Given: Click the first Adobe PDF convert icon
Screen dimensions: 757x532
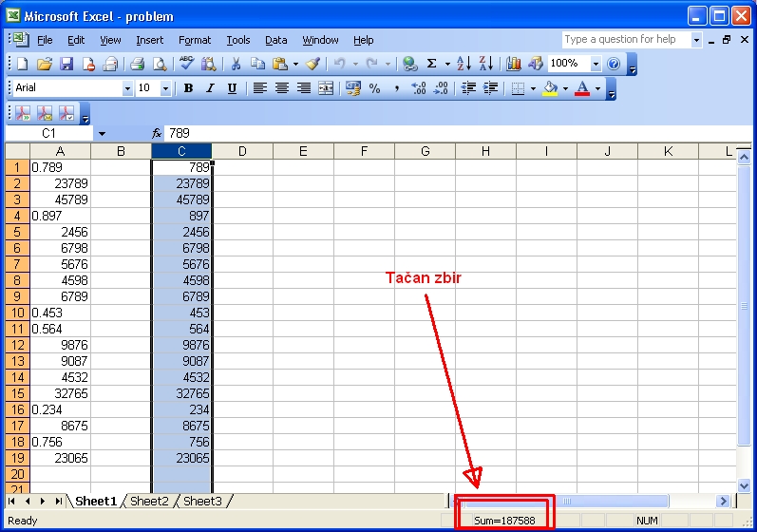Looking at the screenshot, I should pos(23,113).
